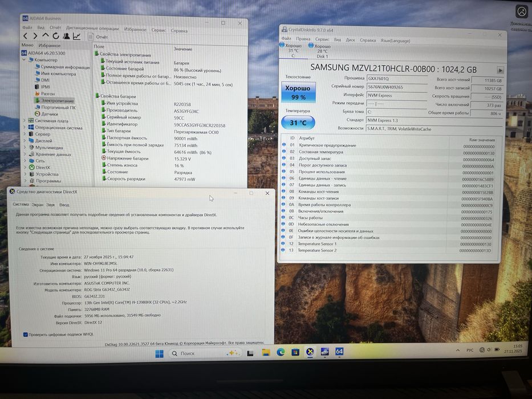532x399 pixels.
Task: Select the Критическое предупреждение attribute row
Action: pos(388,145)
